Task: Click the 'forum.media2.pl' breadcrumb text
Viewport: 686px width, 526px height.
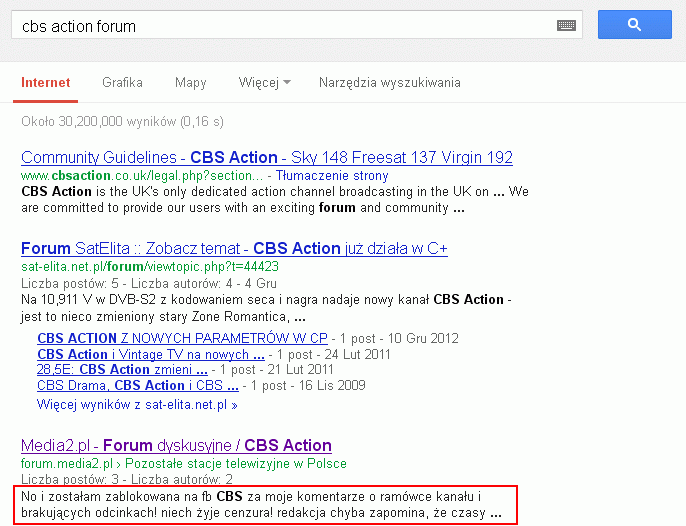Action: (67, 463)
